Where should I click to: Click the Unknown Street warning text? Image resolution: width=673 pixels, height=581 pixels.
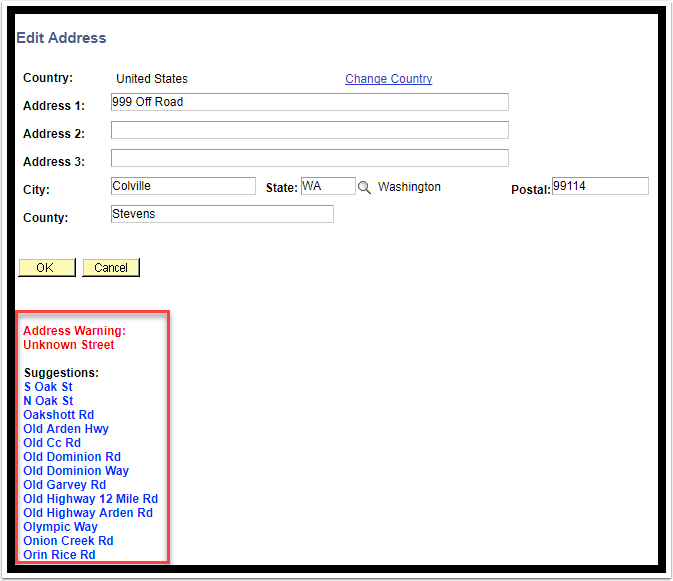point(69,345)
